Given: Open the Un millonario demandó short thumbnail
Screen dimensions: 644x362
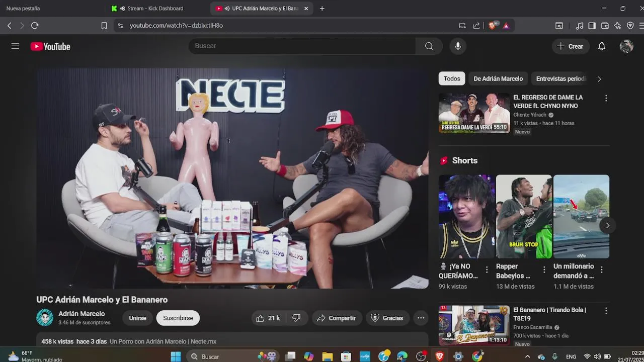Looking at the screenshot, I should point(581,217).
